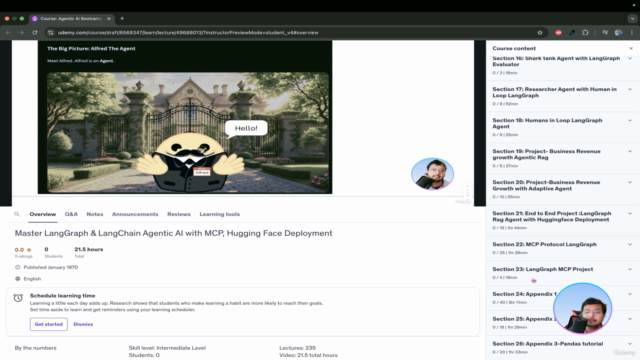Open the Announcements tab
This screenshot has width=640, height=360.
coord(135,214)
